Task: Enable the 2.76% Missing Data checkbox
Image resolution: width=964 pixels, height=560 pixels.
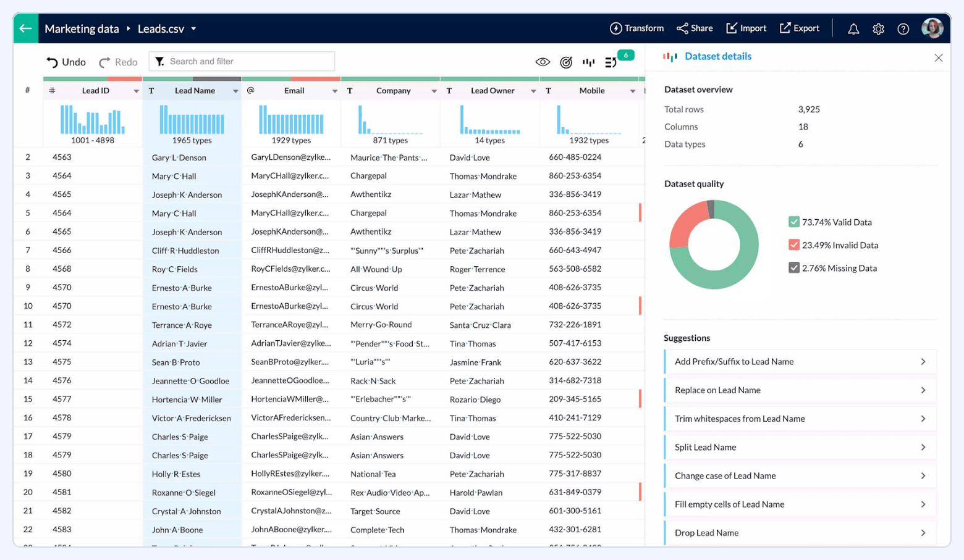Action: [794, 267]
